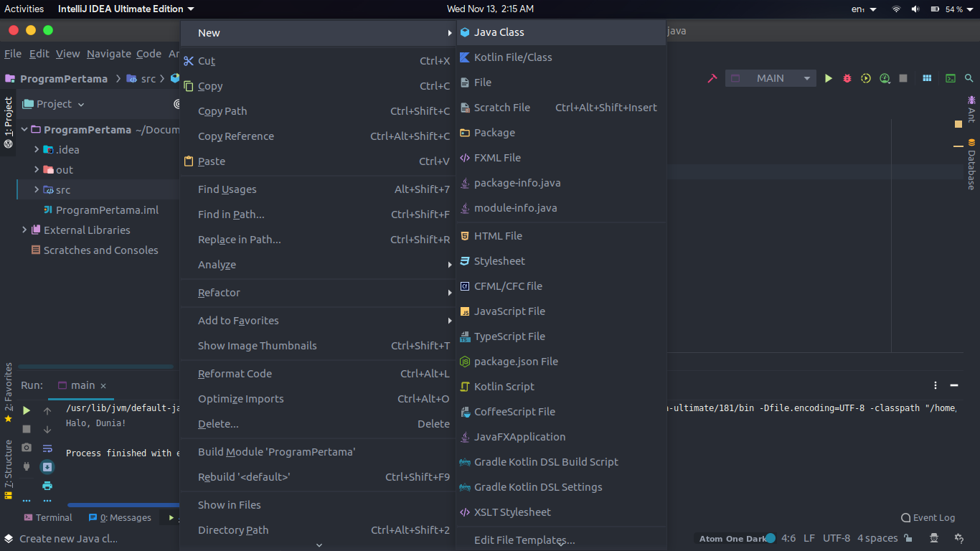
Task: Select Kotlin File/Class in New submenu
Action: (561, 57)
